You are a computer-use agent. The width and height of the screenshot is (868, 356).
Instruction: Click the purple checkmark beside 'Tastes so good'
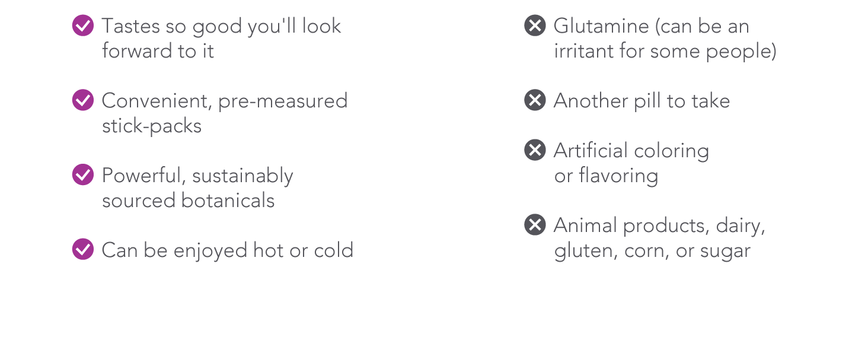point(83,26)
